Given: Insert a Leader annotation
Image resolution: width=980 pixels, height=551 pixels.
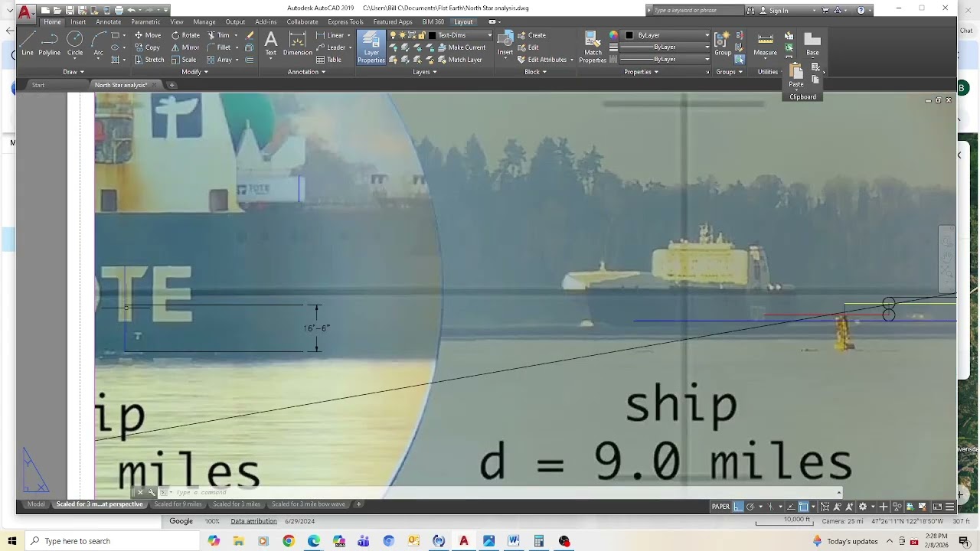Looking at the screenshot, I should coord(332,47).
